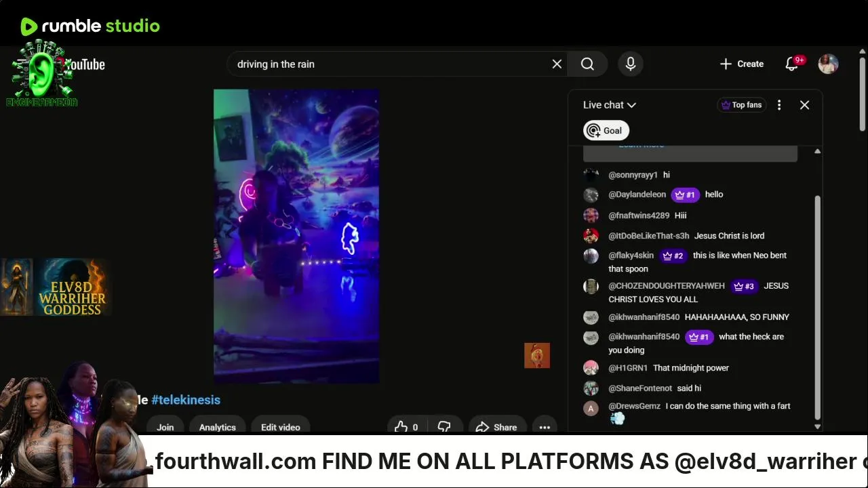This screenshot has height=488, width=868.
Task: Open live chat three-dot options menu
Action: coord(779,105)
